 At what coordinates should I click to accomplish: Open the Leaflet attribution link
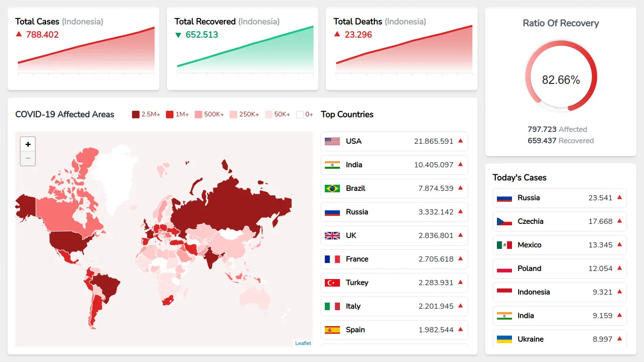[303, 343]
